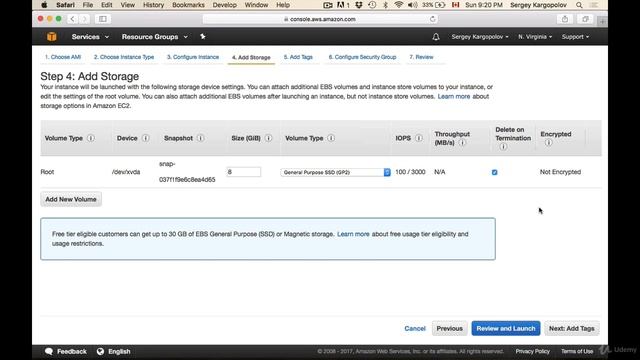
Task: Reload the page in Safari address bar
Action: point(432,19)
